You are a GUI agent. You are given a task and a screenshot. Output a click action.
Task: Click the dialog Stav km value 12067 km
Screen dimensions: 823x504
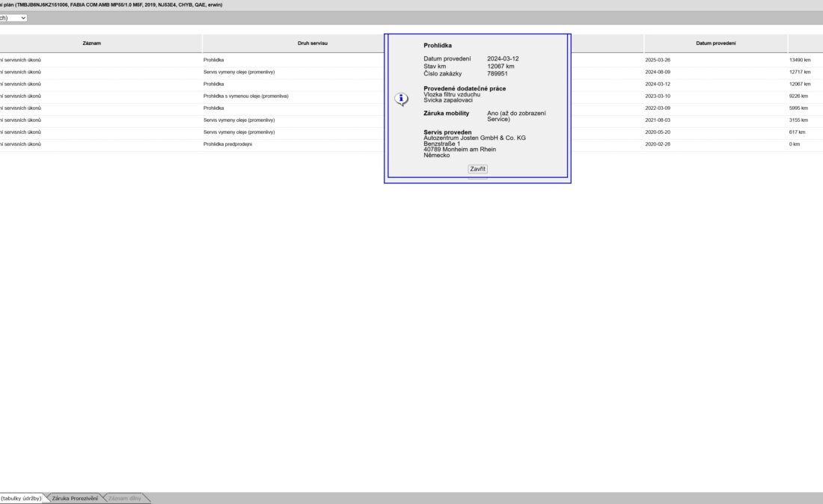tap(501, 67)
